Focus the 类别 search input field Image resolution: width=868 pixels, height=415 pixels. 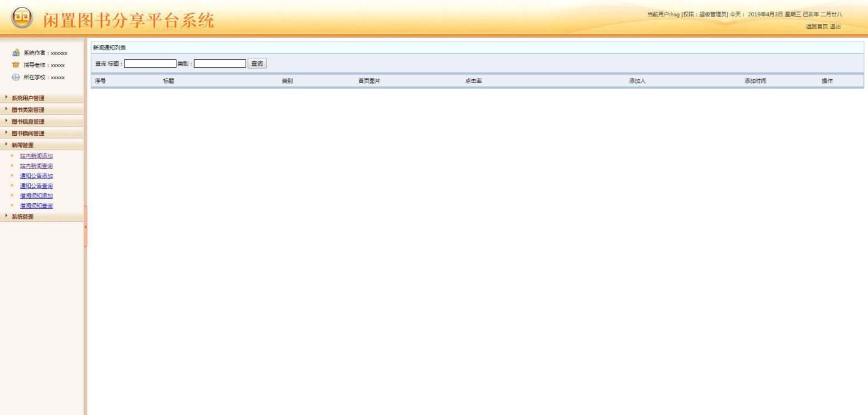220,64
